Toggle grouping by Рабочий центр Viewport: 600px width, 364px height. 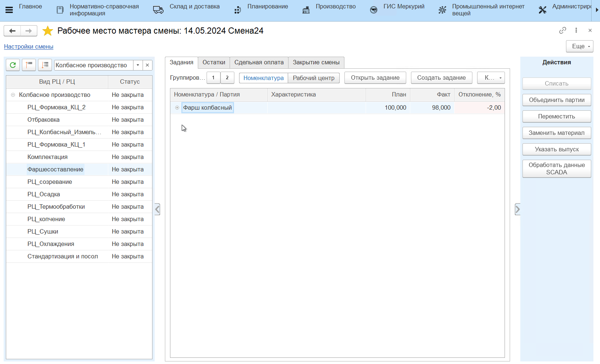(313, 78)
